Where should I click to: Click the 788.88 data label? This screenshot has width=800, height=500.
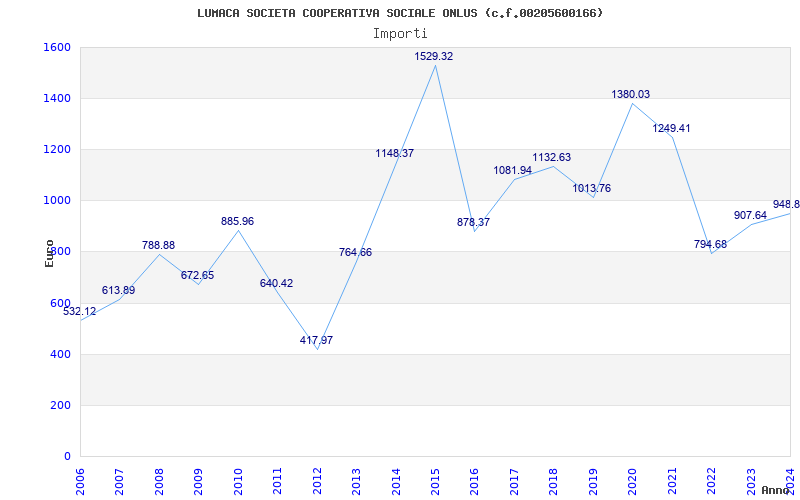[x=158, y=245]
